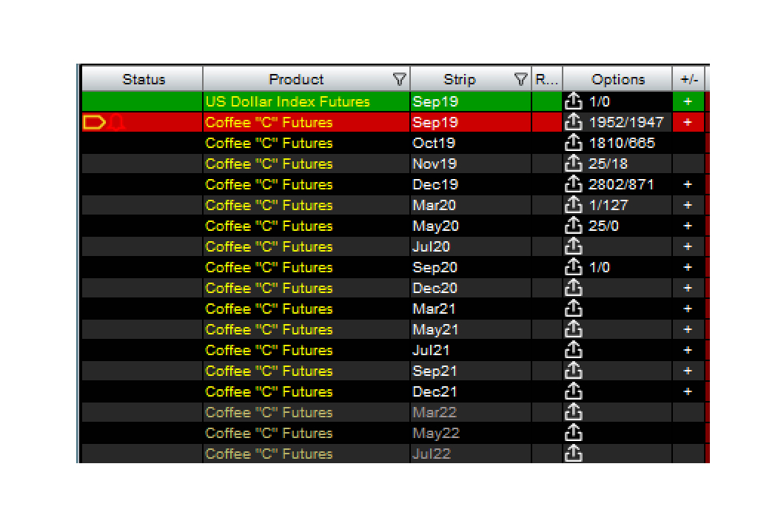This screenshot has height=532, width=778.
Task: Expand the Coffee Jul21 plus sign
Action: click(688, 350)
